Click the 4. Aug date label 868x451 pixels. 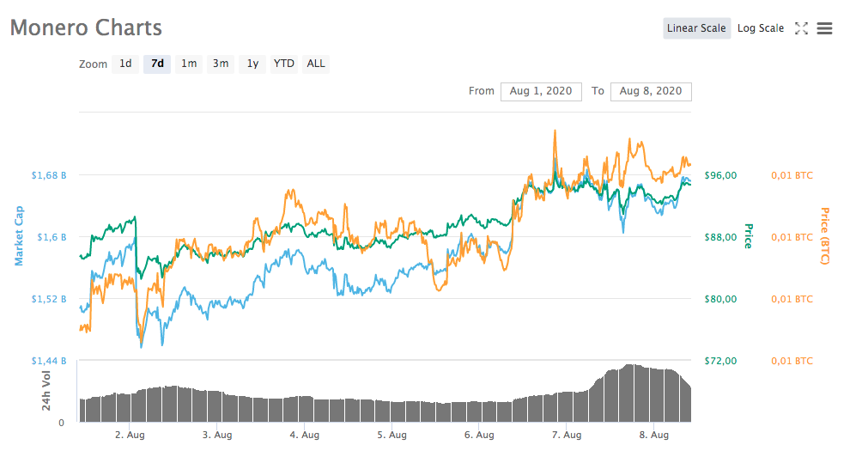coord(305,435)
